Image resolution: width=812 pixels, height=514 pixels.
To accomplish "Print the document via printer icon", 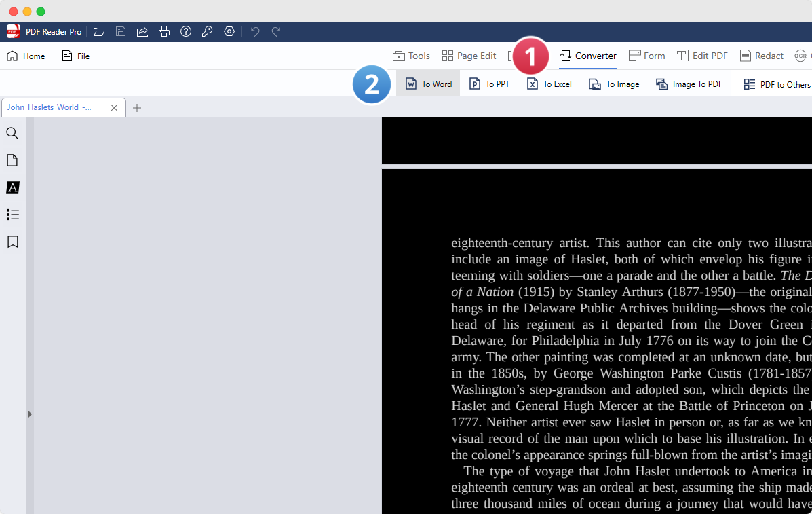I will click(164, 32).
